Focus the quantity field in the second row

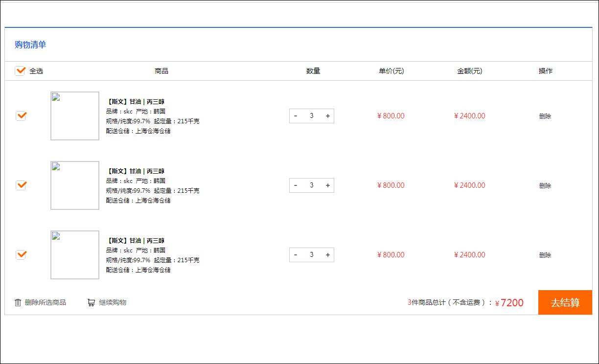pos(312,185)
